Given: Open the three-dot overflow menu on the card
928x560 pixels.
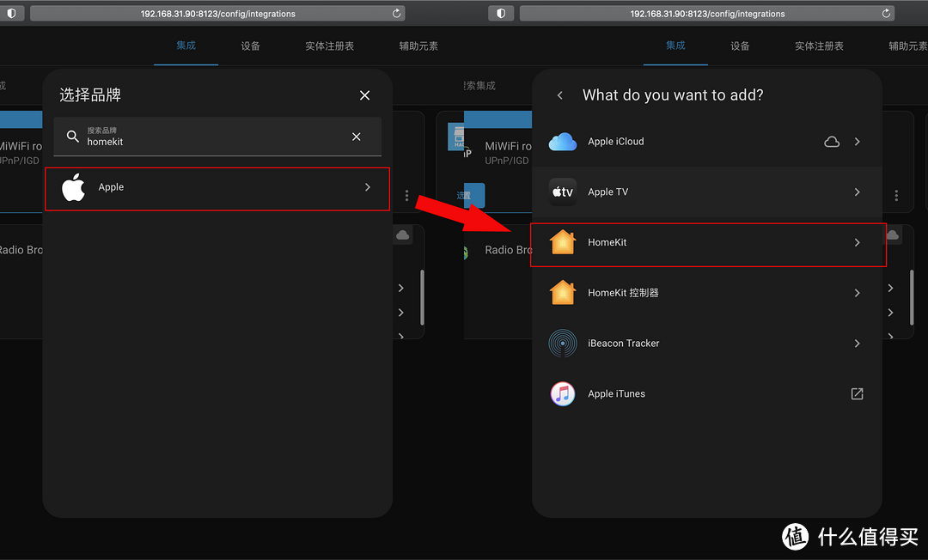Looking at the screenshot, I should [x=406, y=195].
